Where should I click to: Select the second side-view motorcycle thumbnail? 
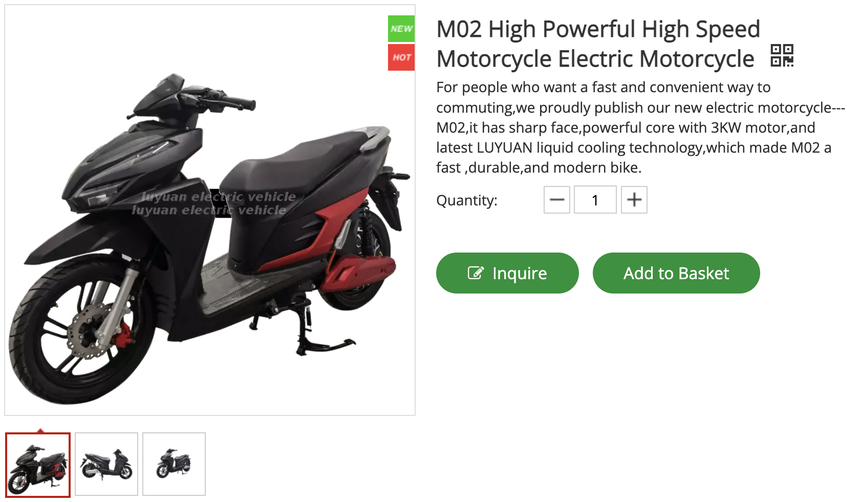click(x=106, y=464)
